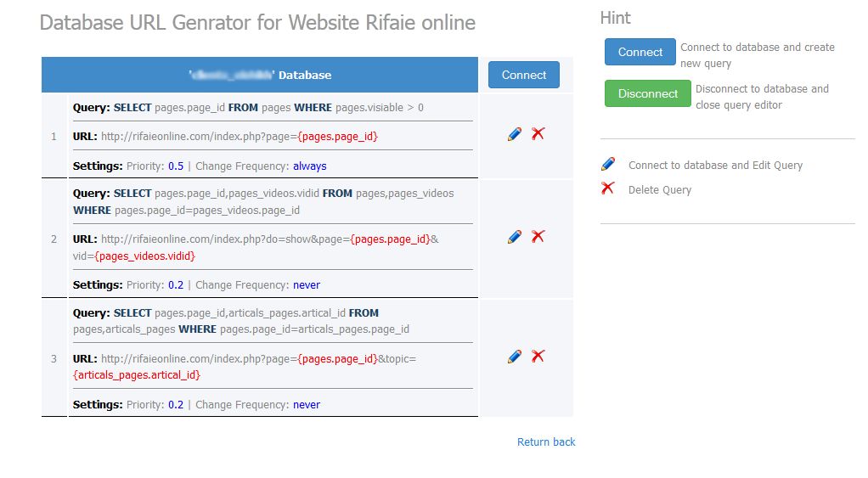
Task: Remove query 2 using its red X
Action: point(538,237)
